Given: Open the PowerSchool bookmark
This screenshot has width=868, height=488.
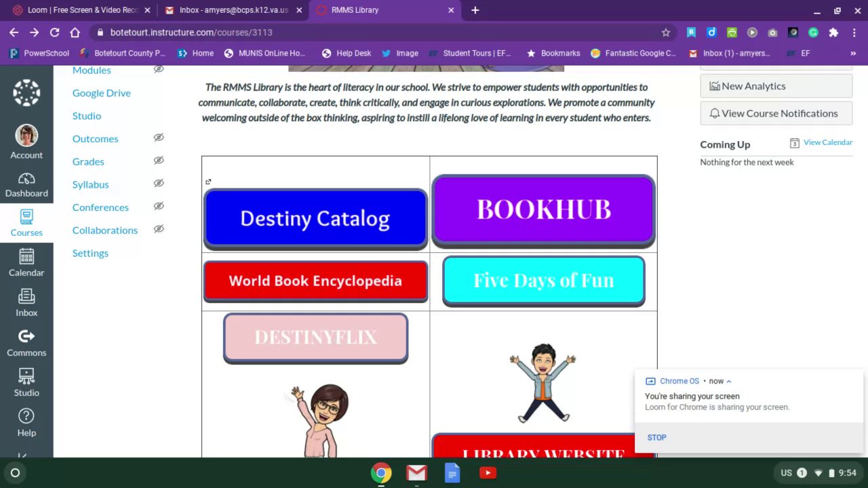Looking at the screenshot, I should (39, 53).
